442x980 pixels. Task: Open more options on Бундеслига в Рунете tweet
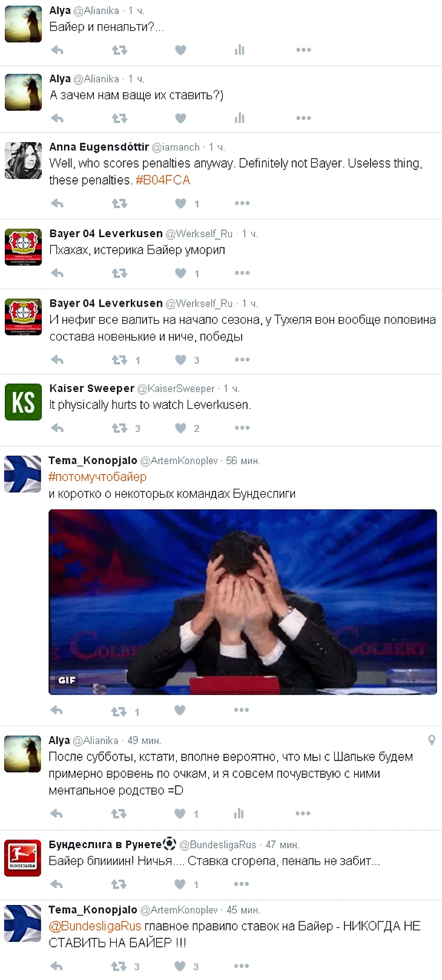pos(242,884)
